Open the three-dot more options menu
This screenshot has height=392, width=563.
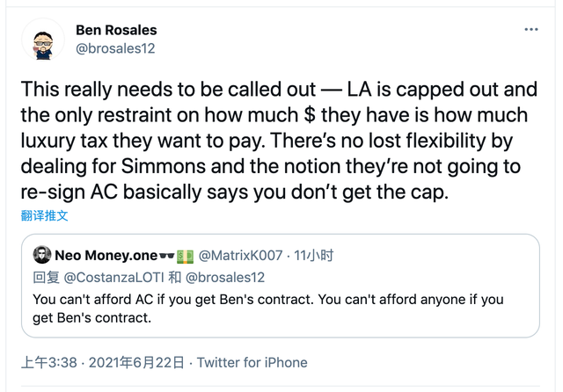tap(530, 29)
